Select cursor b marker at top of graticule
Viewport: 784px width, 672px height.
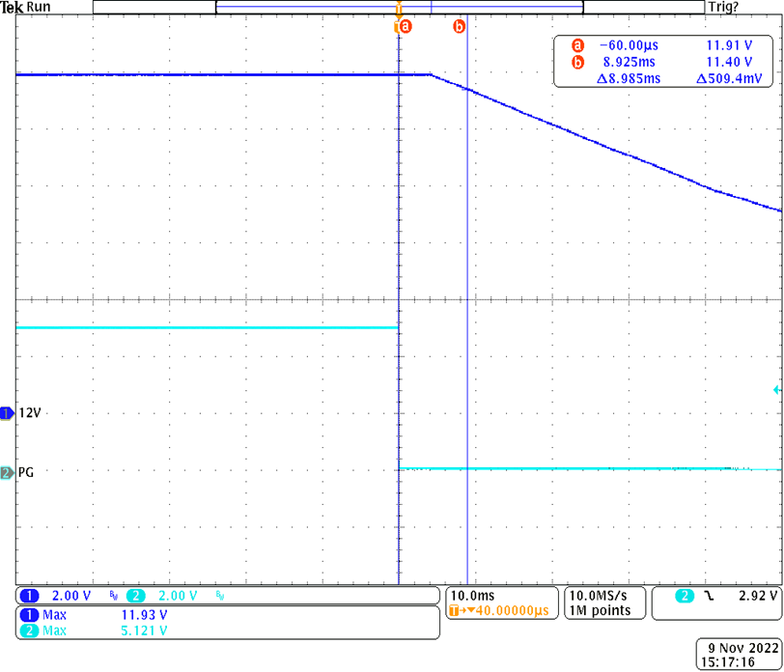(459, 26)
